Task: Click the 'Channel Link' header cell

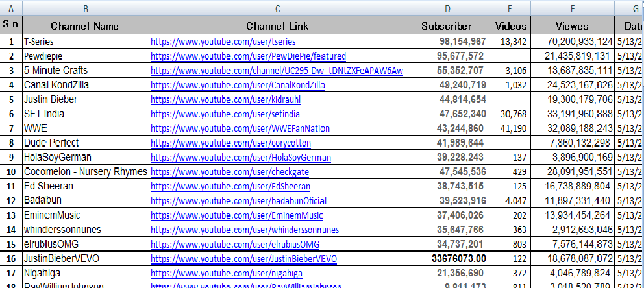Action: coord(278,25)
